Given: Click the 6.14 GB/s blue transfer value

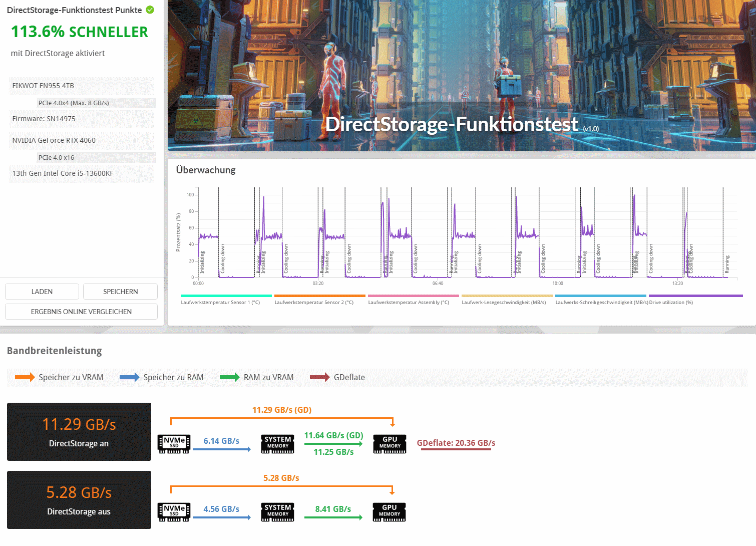Looking at the screenshot, I should point(221,441).
